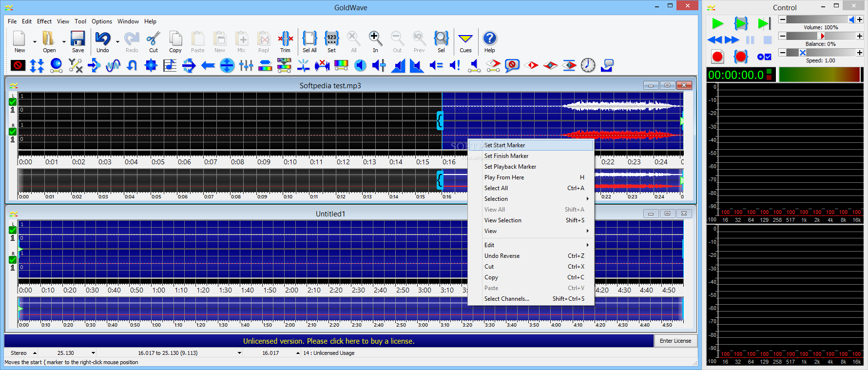Toggle left channel checkbox in Untitled1 window
The width and height of the screenshot is (868, 370).
coord(13,230)
